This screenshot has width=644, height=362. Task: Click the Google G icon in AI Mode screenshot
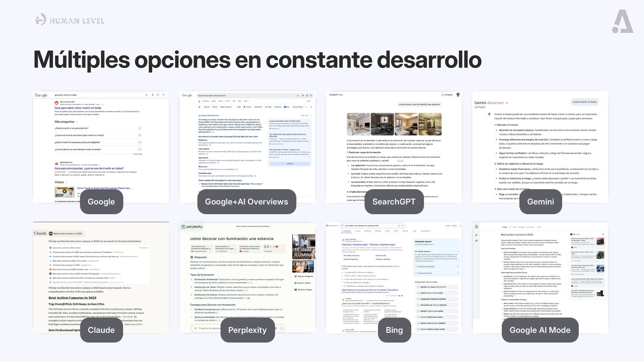click(x=476, y=227)
